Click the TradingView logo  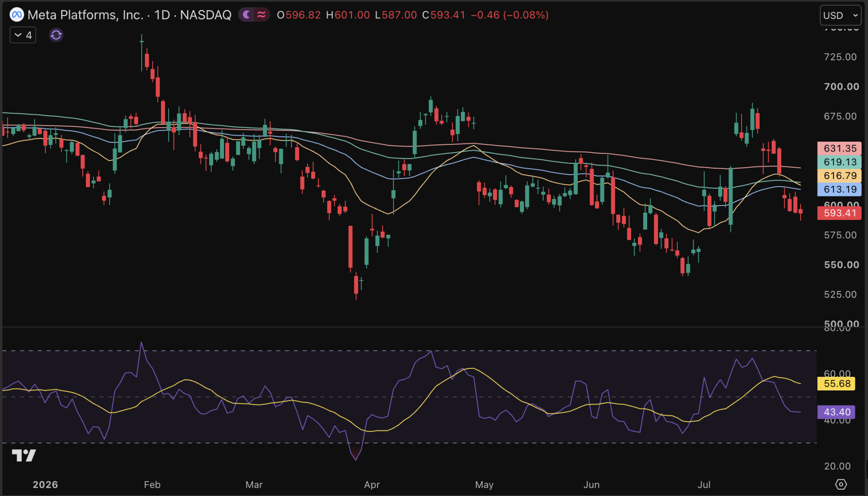[x=24, y=456]
